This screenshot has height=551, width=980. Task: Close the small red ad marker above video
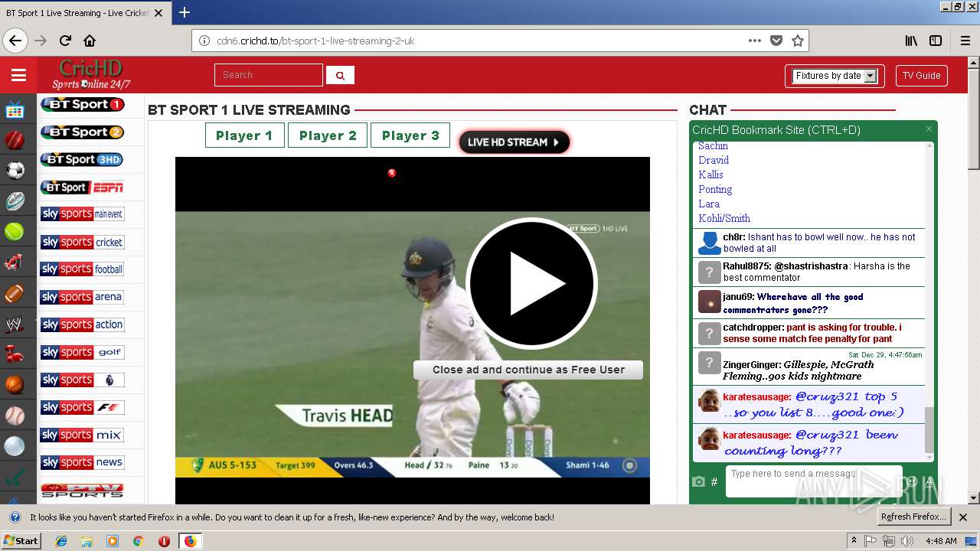[x=392, y=173]
